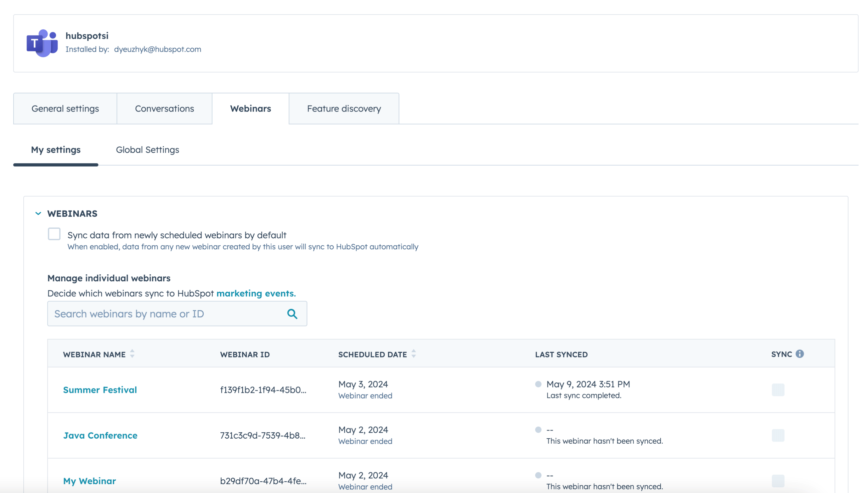
Task: Toggle sync for the Summer Festival webinar
Action: (x=778, y=390)
